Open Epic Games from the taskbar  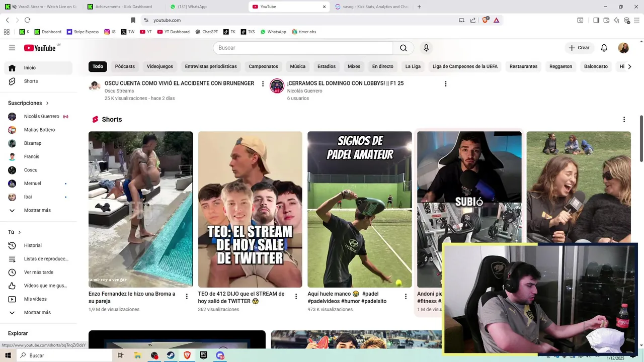coord(203,355)
